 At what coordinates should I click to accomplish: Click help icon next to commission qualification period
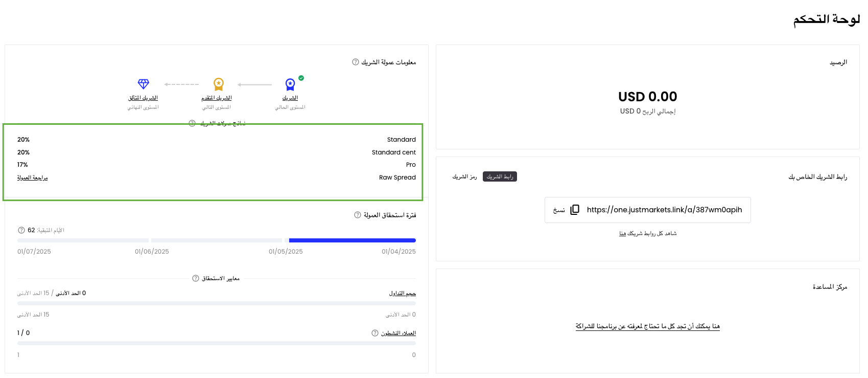click(358, 215)
